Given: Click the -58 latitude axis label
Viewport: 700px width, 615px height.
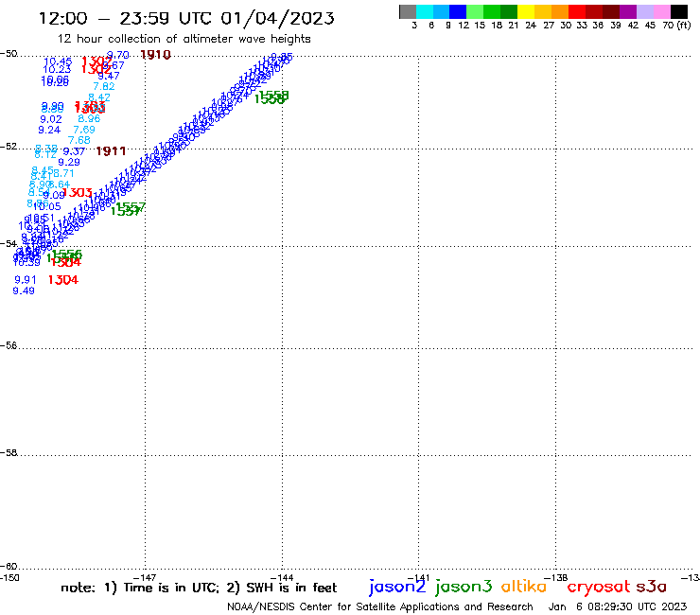Looking at the screenshot, I should (9, 453).
